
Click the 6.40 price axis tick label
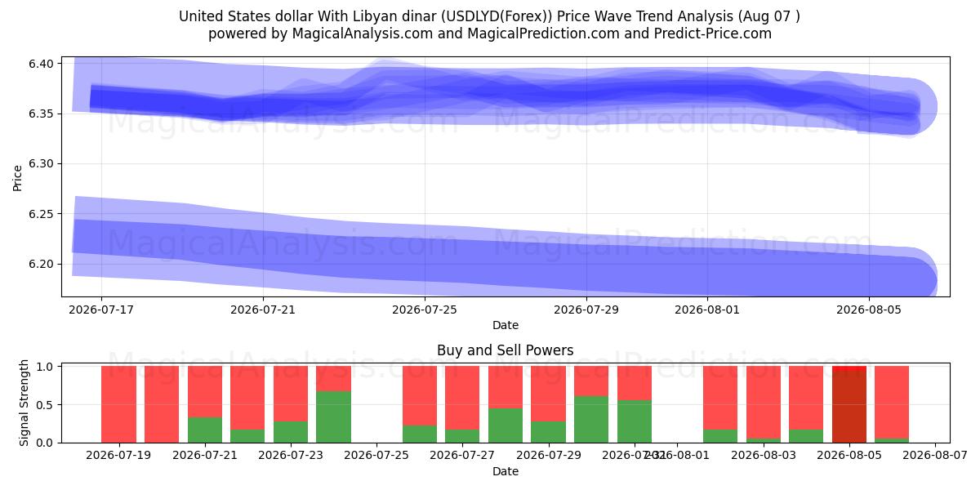click(42, 64)
